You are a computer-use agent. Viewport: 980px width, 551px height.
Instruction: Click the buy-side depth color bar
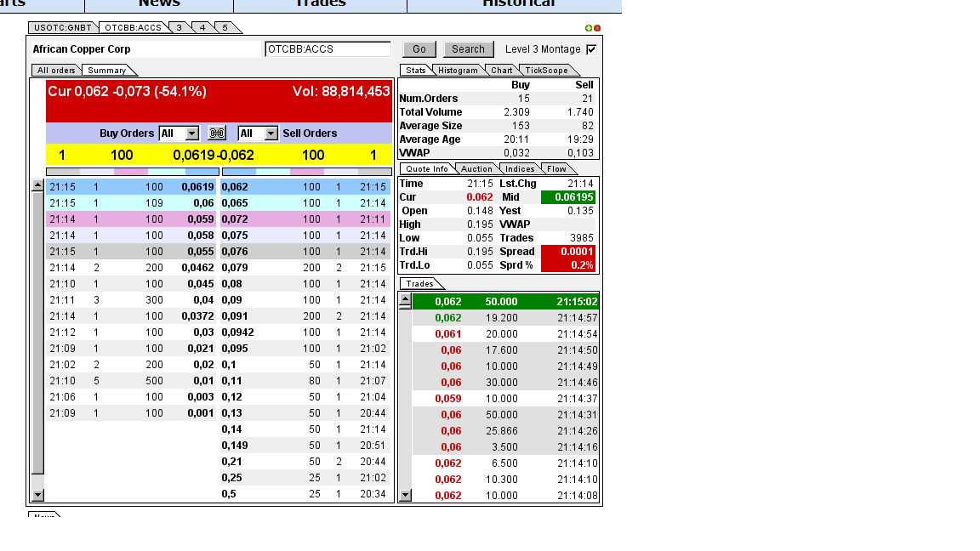click(x=133, y=172)
